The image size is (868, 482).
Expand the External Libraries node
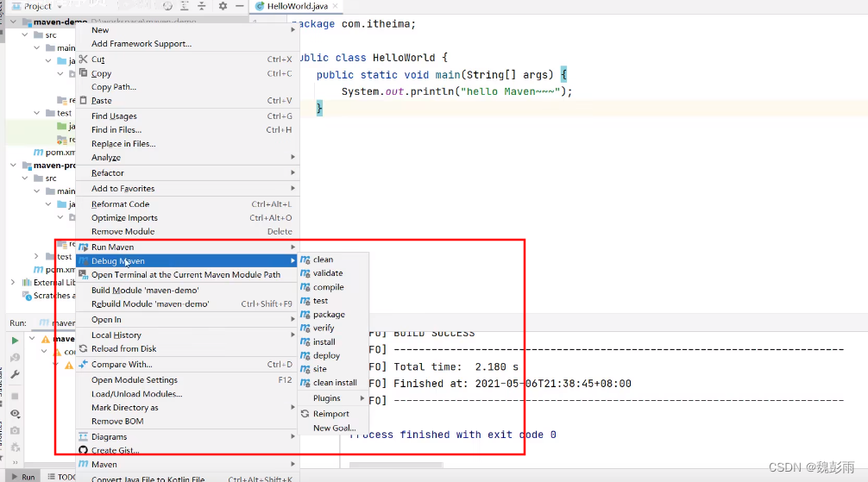click(13, 282)
